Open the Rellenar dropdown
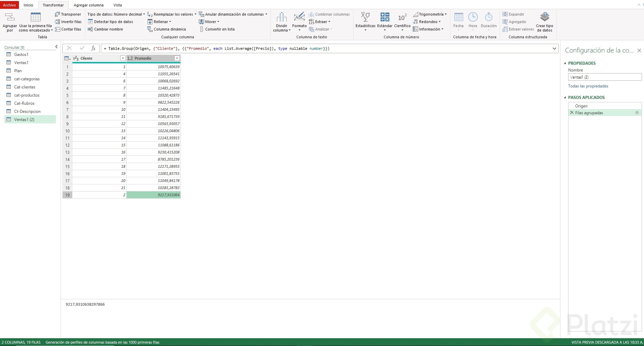The width and height of the screenshot is (644, 346). 159,22
